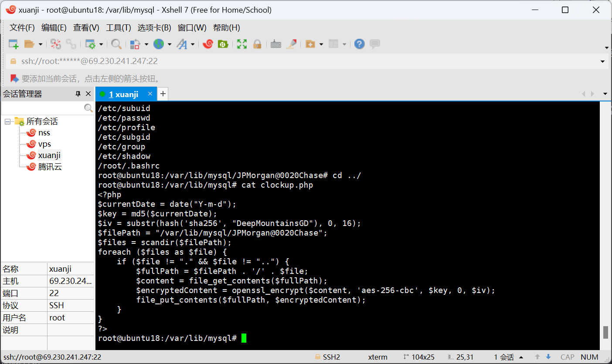612x364 pixels.
Task: Click the Find magnifier icon in toolbar
Action: 116,44
